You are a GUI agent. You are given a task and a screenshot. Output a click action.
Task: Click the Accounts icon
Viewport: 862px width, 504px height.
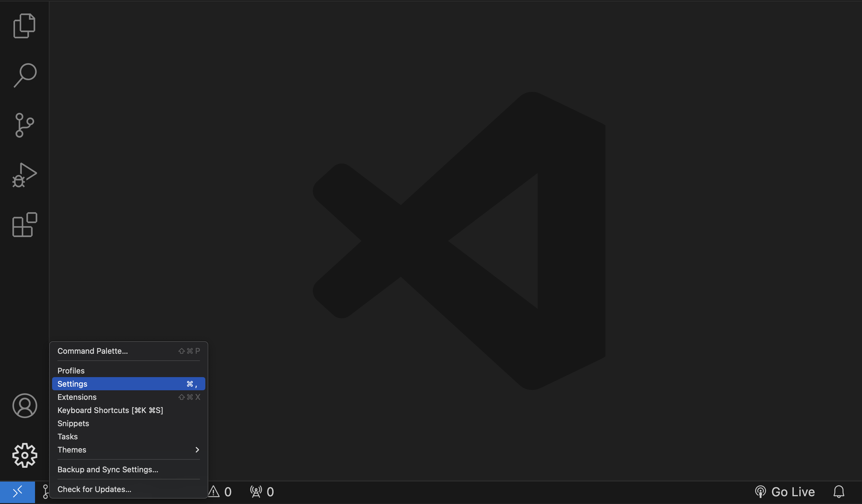click(x=24, y=406)
